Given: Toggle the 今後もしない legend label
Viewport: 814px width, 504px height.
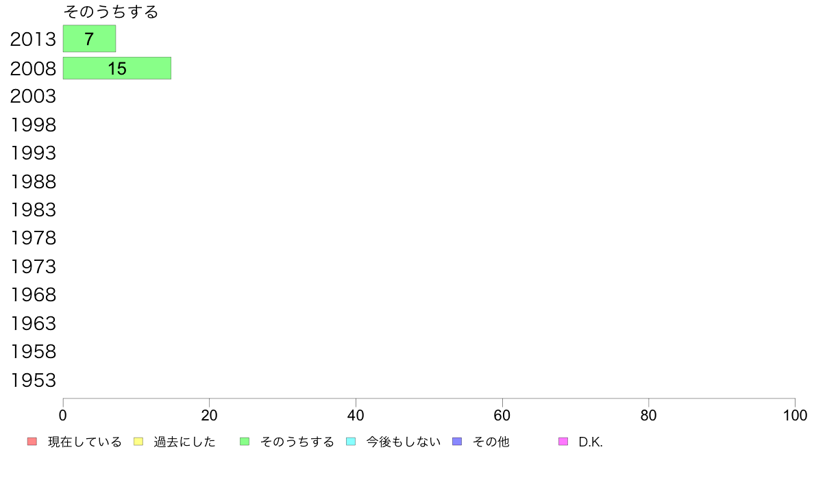Looking at the screenshot, I should point(403,442).
